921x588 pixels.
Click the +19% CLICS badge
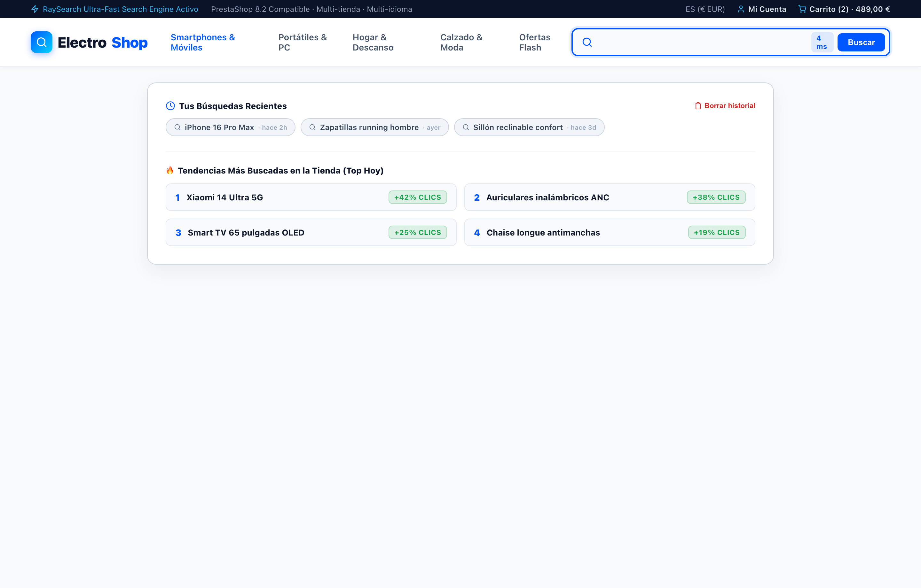(717, 232)
